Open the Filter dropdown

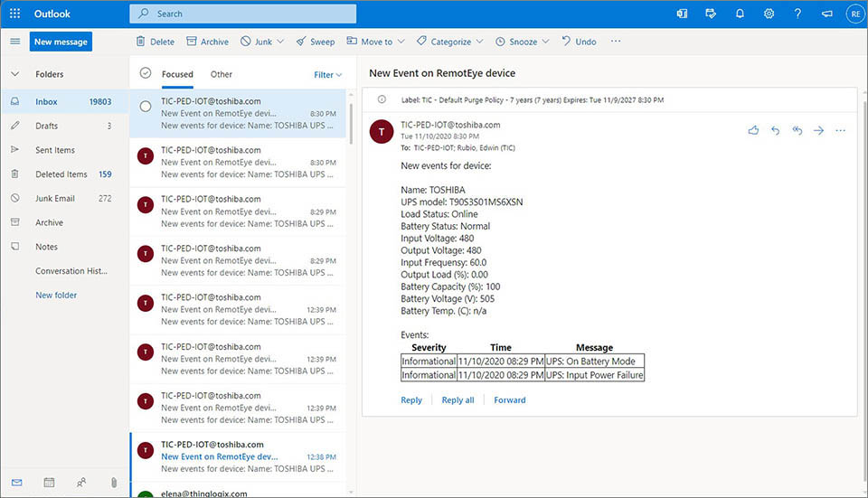point(327,75)
